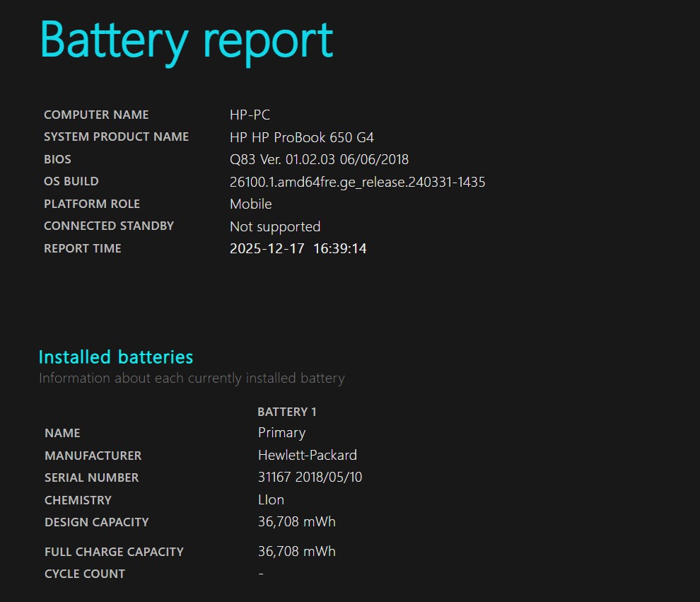The image size is (700, 602).
Task: Select the Hewlett-Packard manufacturer value
Action: (307, 456)
